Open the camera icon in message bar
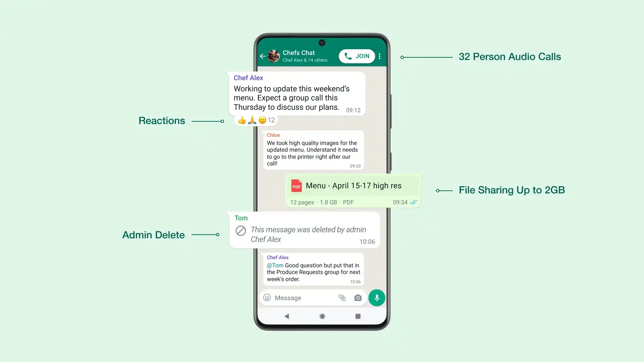Image resolution: width=644 pixels, height=362 pixels. 358,297
